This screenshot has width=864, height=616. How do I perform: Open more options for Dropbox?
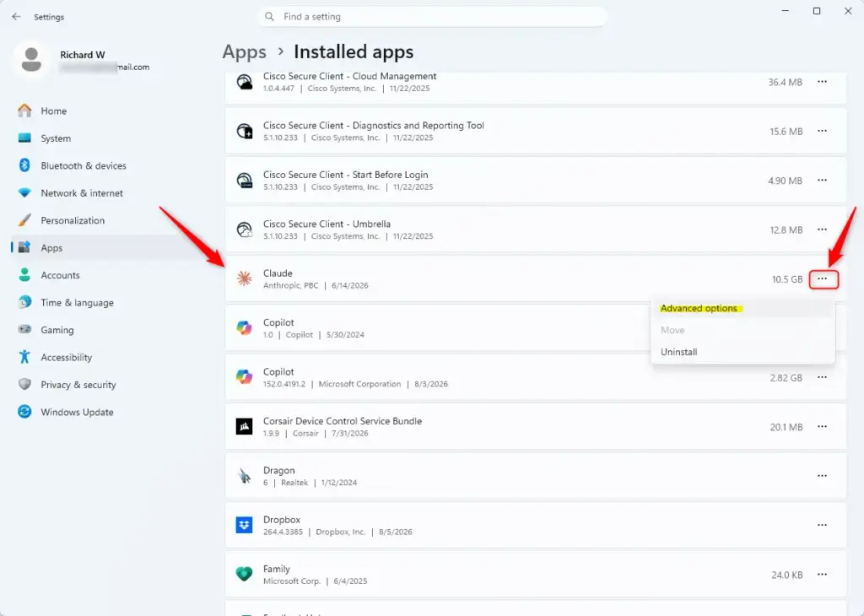822,525
